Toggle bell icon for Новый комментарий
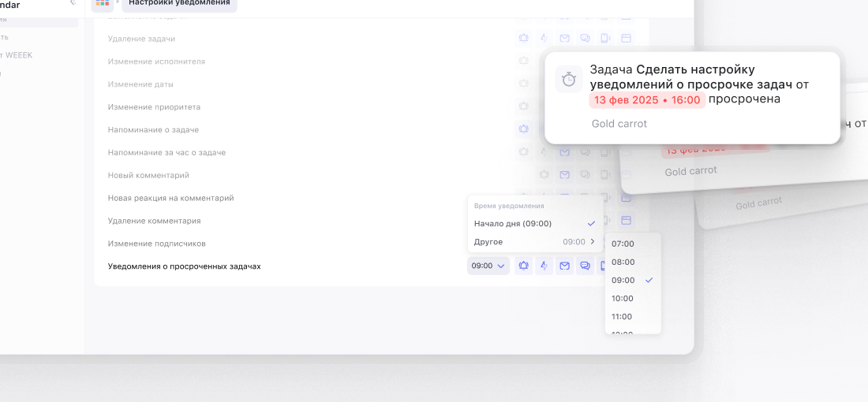Viewport: 868px width, 402px height. [x=544, y=175]
